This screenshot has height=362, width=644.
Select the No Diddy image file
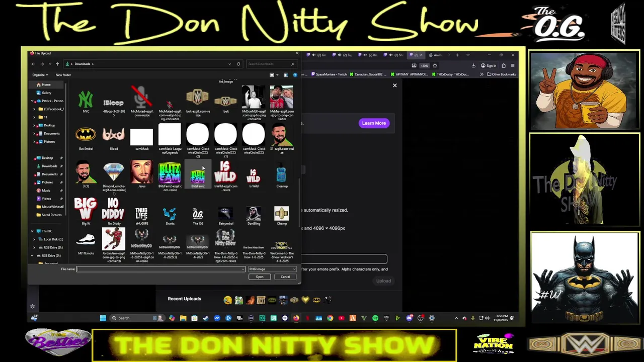click(x=114, y=211)
